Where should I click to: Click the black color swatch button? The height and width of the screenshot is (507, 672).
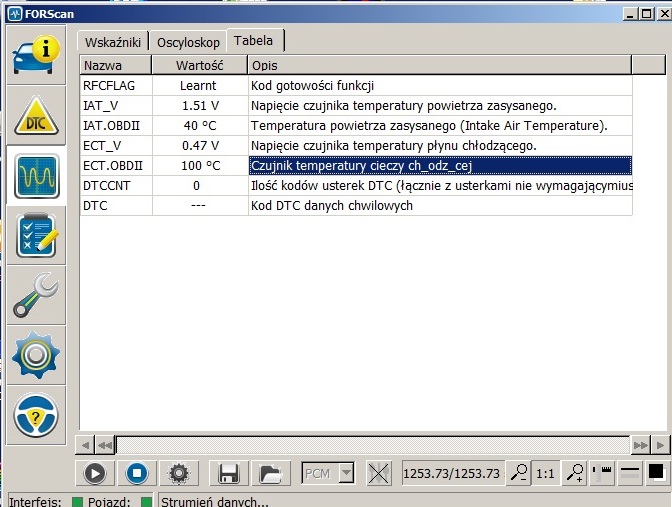[x=657, y=474]
